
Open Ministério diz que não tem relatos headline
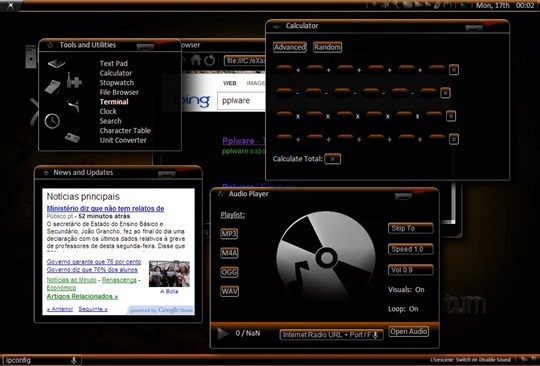tap(105, 208)
